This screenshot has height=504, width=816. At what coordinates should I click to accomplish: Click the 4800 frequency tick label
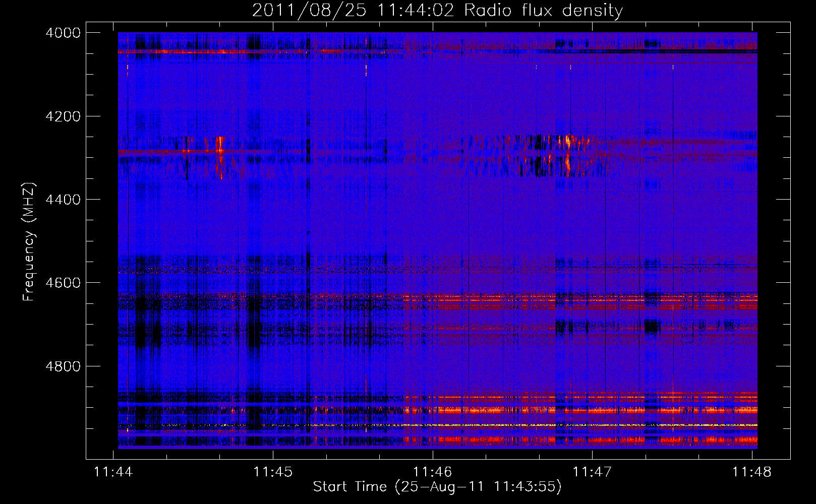63,366
